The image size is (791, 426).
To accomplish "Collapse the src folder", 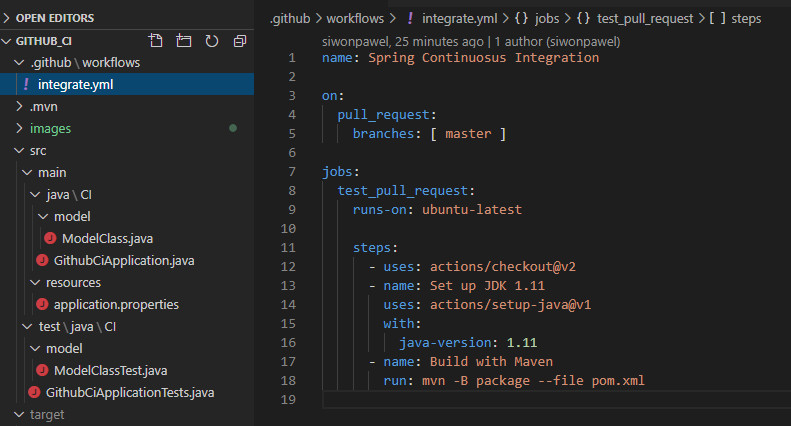I will (19, 150).
